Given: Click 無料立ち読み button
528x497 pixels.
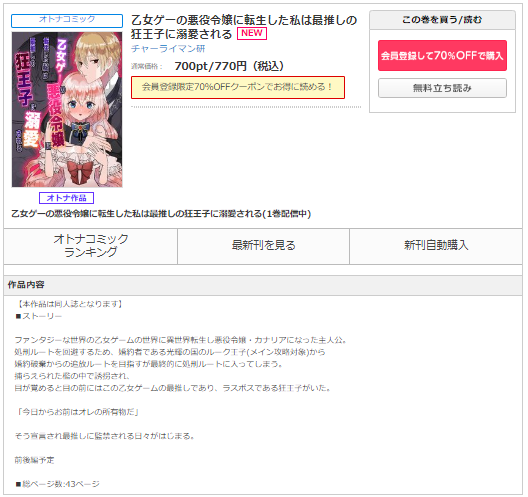Looking at the screenshot, I should [x=442, y=88].
